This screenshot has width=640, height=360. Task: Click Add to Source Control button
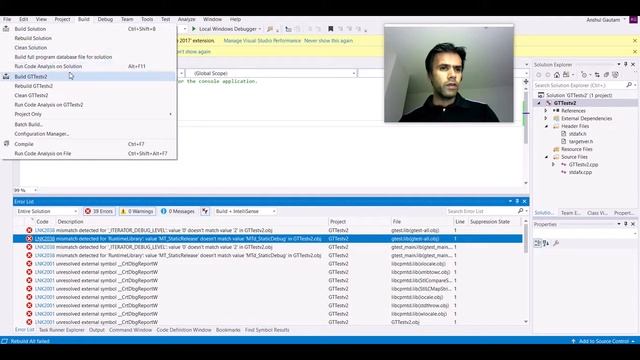tap(603, 341)
